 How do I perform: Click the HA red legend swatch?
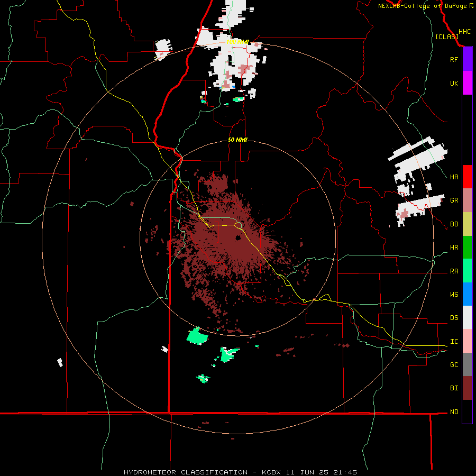[x=467, y=177]
